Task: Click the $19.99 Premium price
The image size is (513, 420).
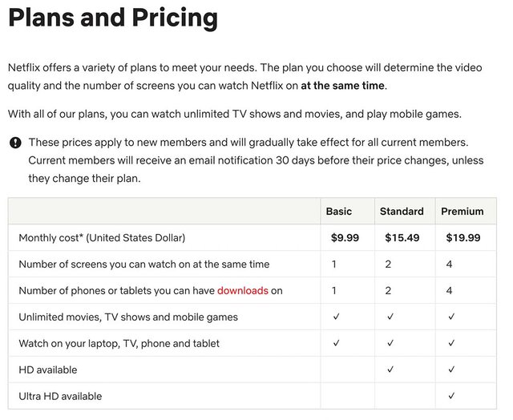Action: (462, 237)
